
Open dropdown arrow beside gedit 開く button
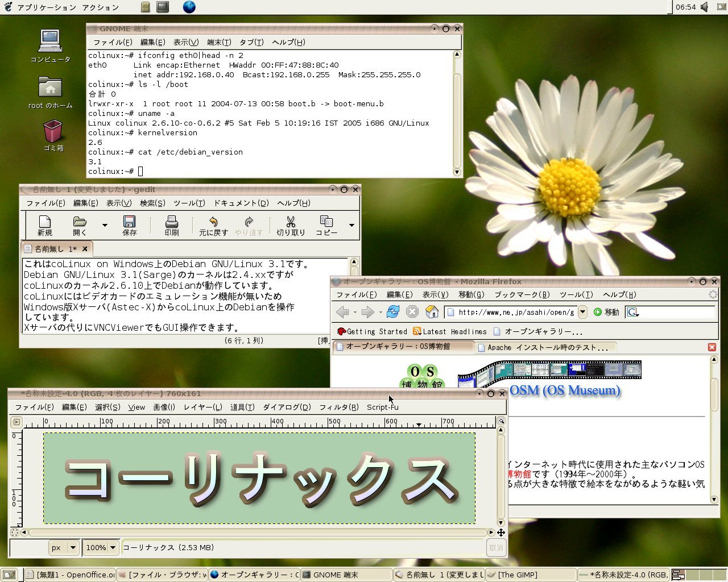pyautogui.click(x=105, y=226)
